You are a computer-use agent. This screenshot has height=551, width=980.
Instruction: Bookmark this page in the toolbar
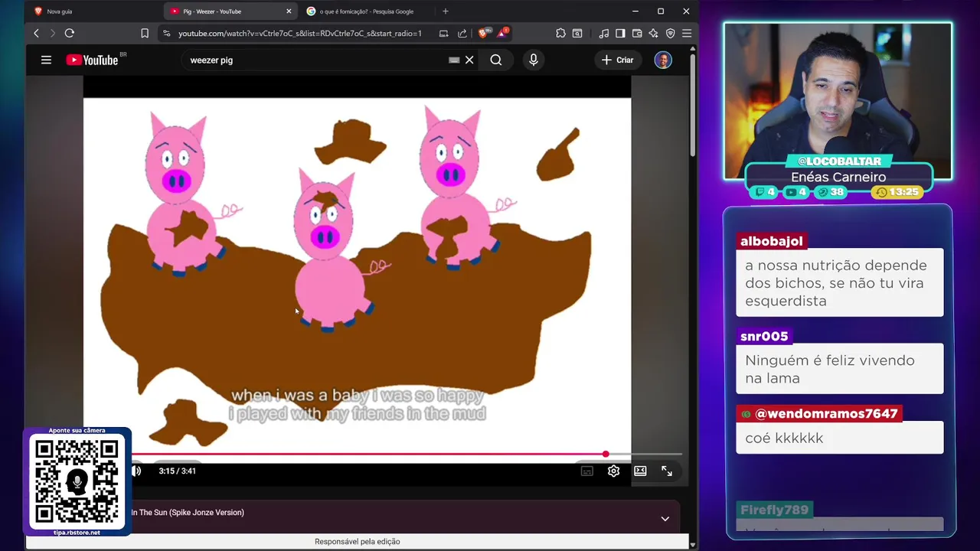click(x=145, y=33)
